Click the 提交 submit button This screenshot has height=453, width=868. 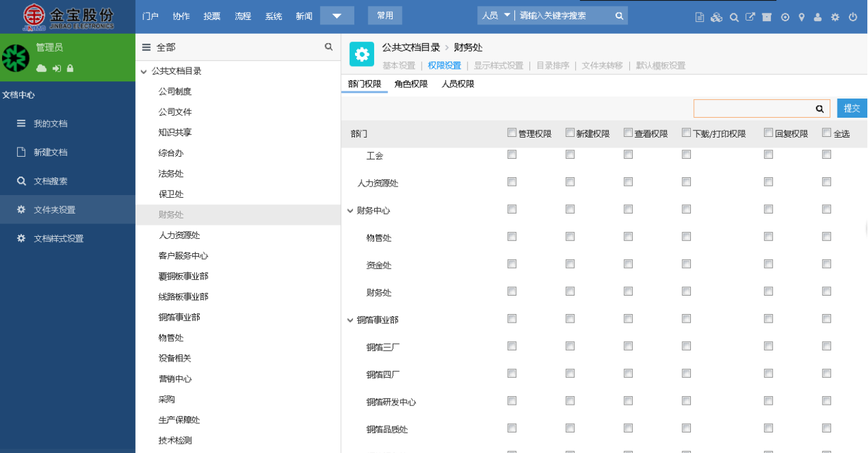[852, 108]
